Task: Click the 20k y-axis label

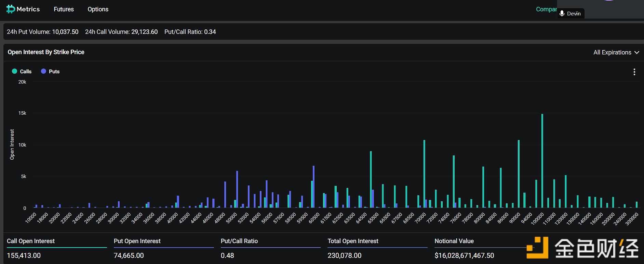Action: (22, 82)
